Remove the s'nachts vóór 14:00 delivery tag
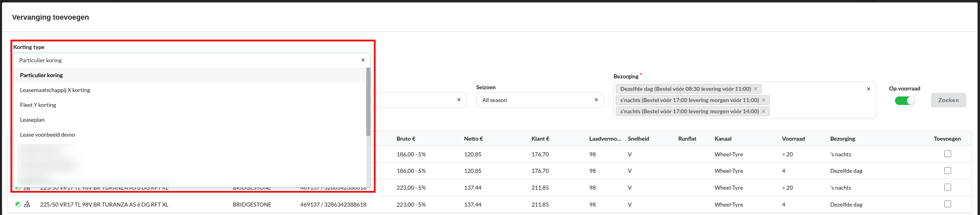This screenshot has width=980, height=215. pos(763,111)
